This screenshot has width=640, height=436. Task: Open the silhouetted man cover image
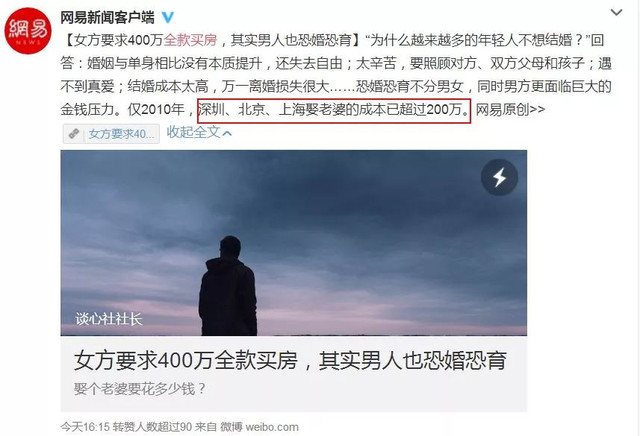(x=293, y=243)
